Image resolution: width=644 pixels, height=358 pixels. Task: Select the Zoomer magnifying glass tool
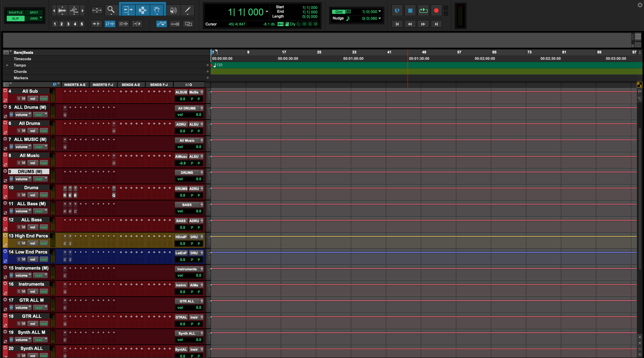[111, 10]
